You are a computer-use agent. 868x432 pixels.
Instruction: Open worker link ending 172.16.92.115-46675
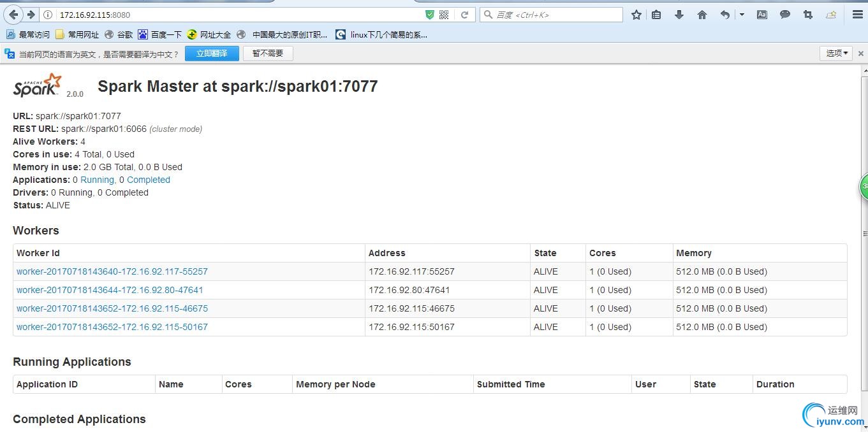[112, 308]
